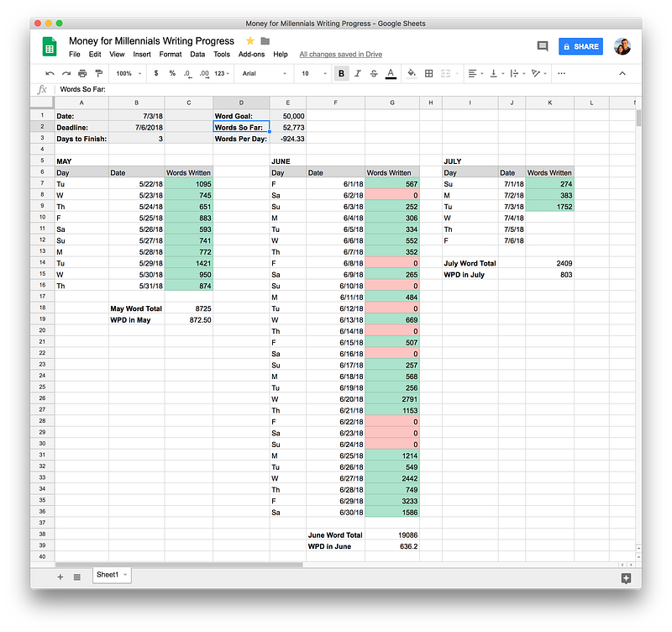Viewport: 672px width, 632px height.
Task: Open the text color picker
Action: tap(391, 73)
